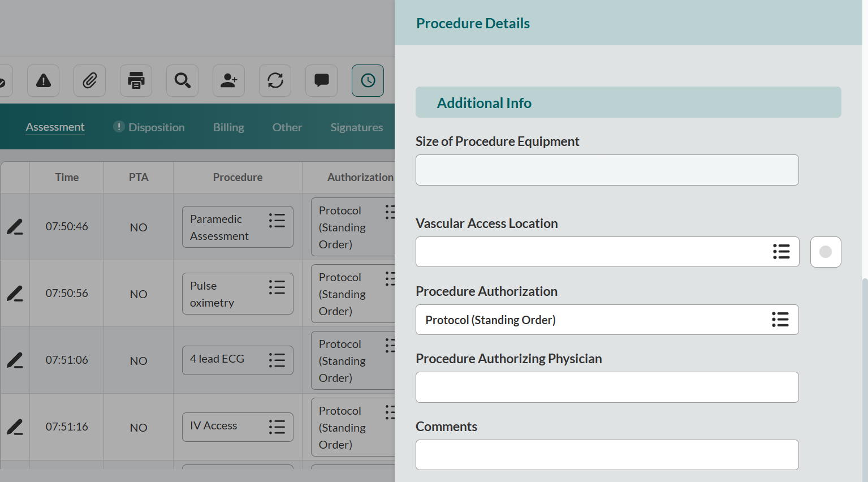The image size is (868, 482).
Task: Open the search magnifier icon
Action: pyautogui.click(x=182, y=80)
